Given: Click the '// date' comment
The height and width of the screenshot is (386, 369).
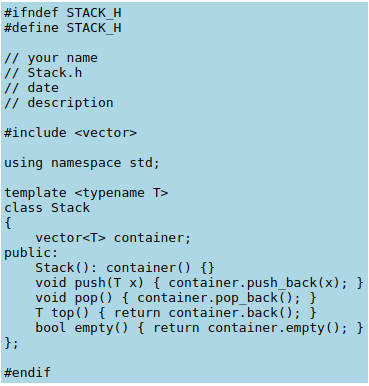Looking at the screenshot, I should pyautogui.click(x=31, y=88).
